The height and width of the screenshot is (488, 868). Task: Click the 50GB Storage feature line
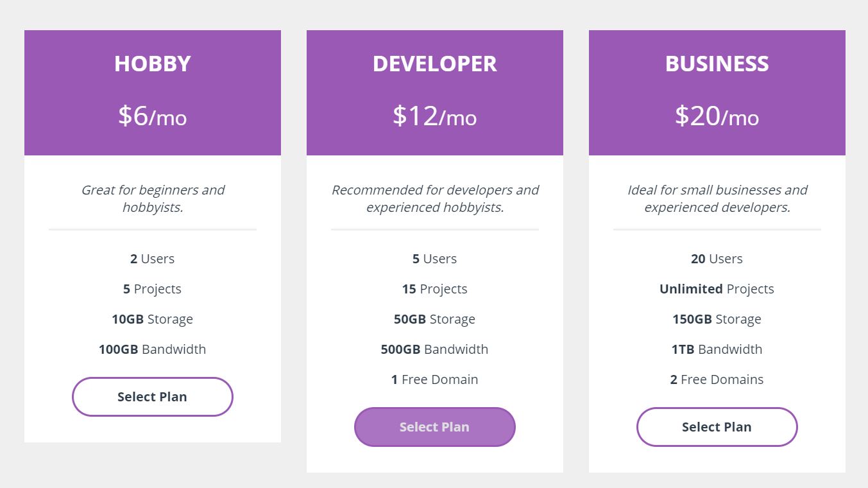click(x=434, y=319)
